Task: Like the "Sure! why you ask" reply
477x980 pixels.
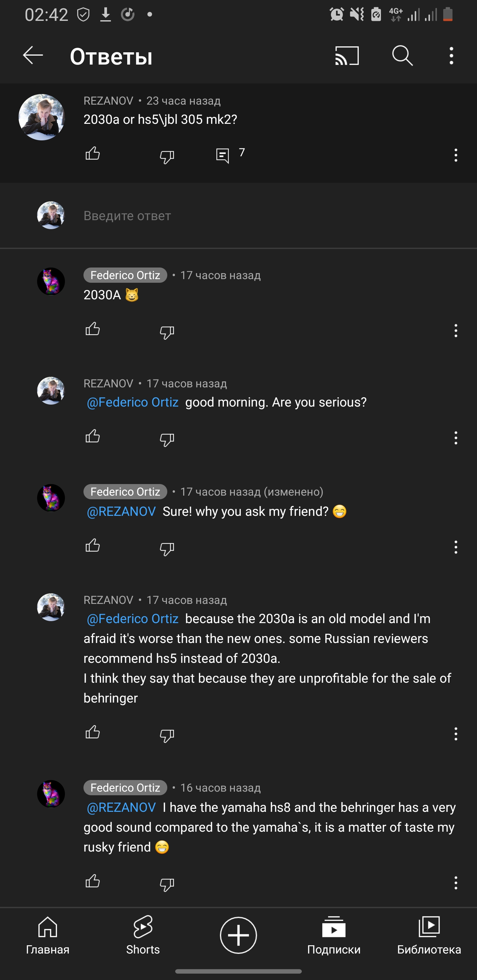Action: (x=92, y=546)
